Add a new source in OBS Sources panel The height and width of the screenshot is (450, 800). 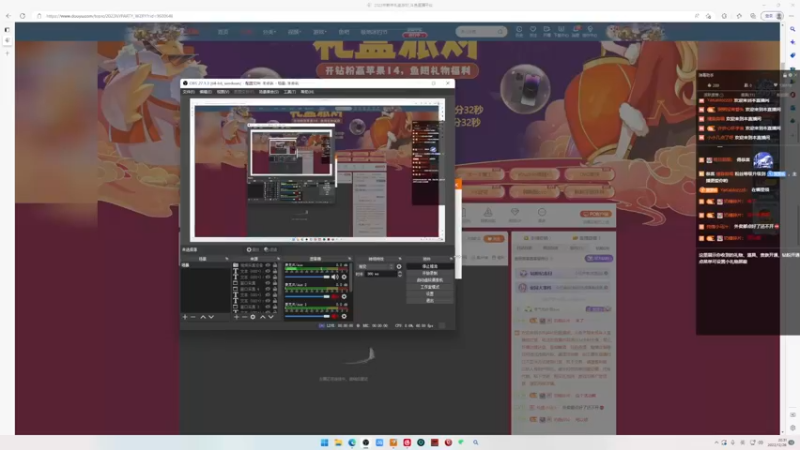point(236,317)
